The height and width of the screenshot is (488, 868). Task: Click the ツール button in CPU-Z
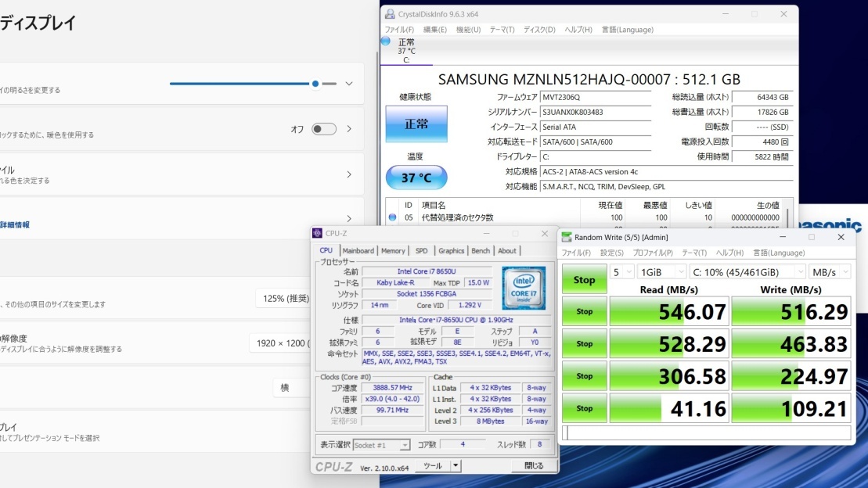click(433, 466)
